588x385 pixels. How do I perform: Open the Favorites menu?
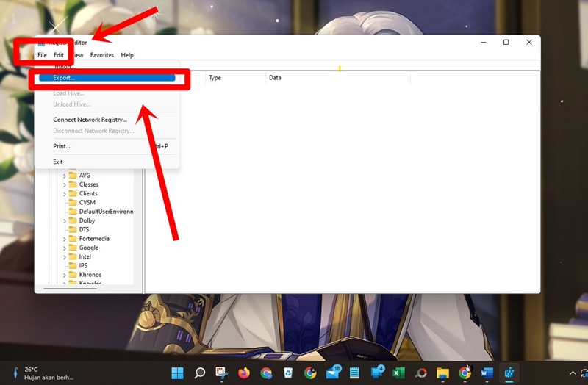pyautogui.click(x=102, y=55)
